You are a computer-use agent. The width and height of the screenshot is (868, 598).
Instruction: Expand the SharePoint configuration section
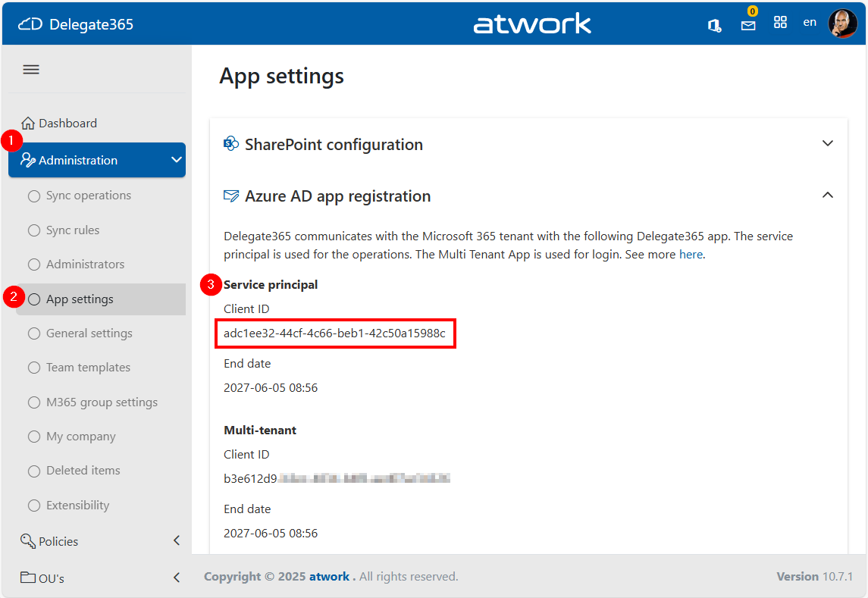[828, 142]
